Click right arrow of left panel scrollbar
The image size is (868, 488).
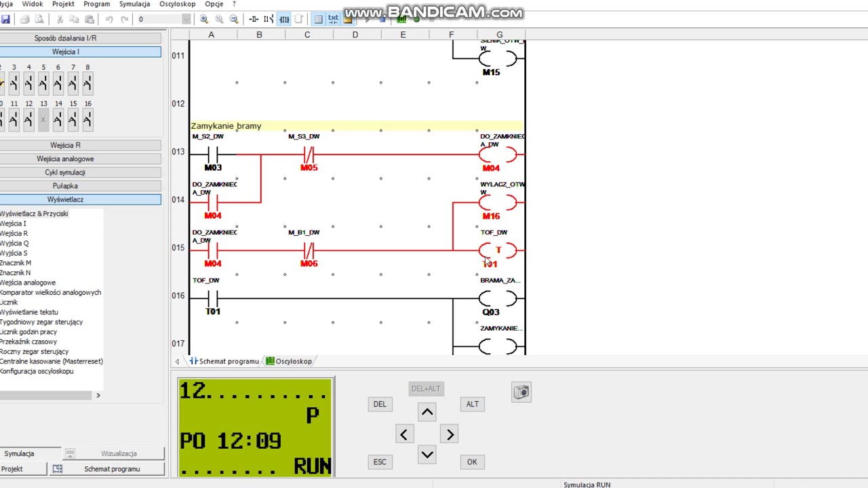(x=98, y=395)
